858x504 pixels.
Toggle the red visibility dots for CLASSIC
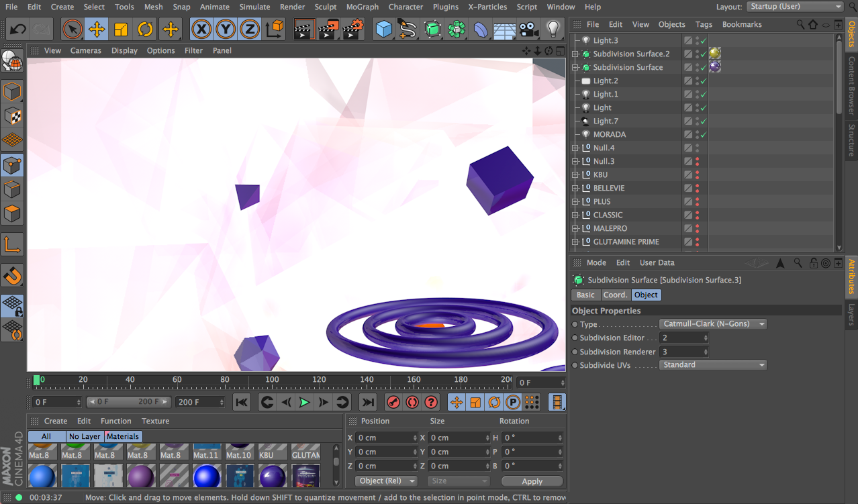pos(697,215)
